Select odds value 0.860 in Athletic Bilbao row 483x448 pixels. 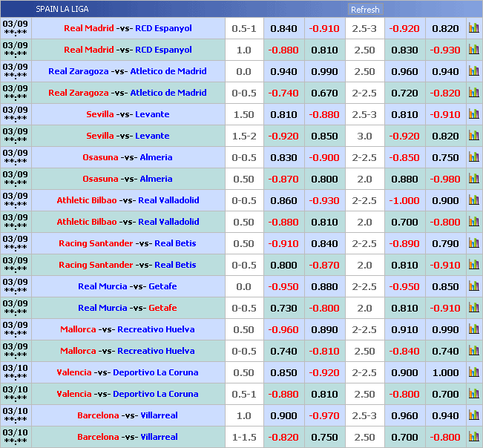coord(283,201)
